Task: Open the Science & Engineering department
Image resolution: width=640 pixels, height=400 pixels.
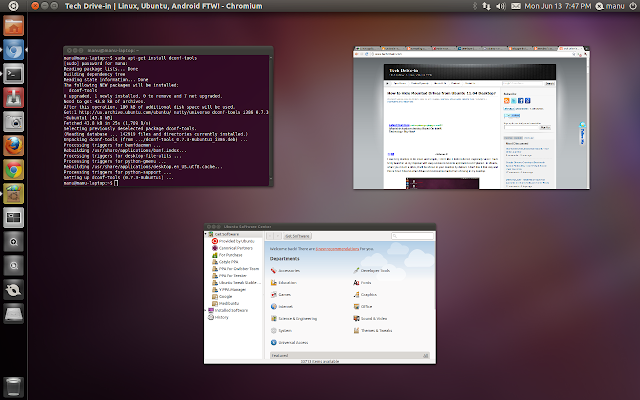Action: pyautogui.click(x=294, y=319)
